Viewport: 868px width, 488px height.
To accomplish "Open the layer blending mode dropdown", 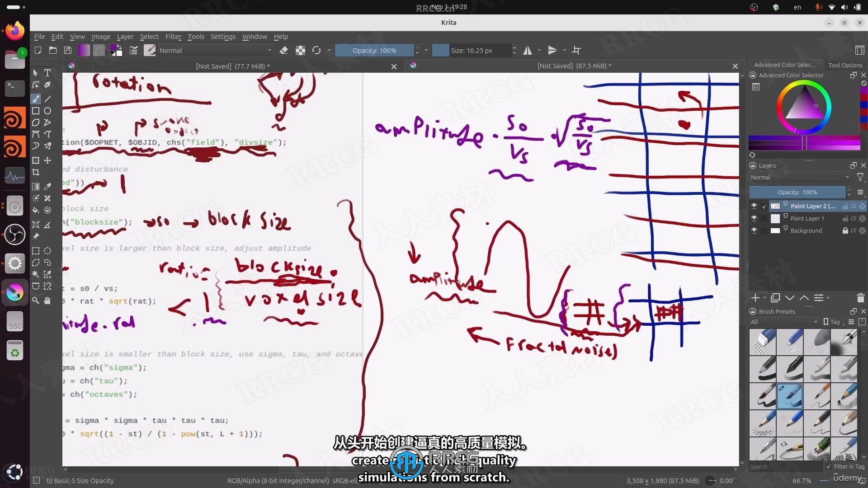I will [x=800, y=177].
